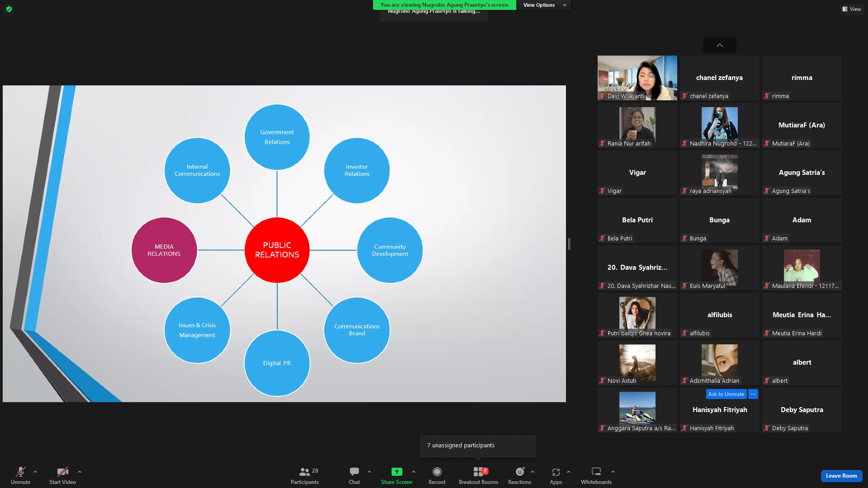Click the Meutia Erina Hardi participant tile

click(802, 315)
